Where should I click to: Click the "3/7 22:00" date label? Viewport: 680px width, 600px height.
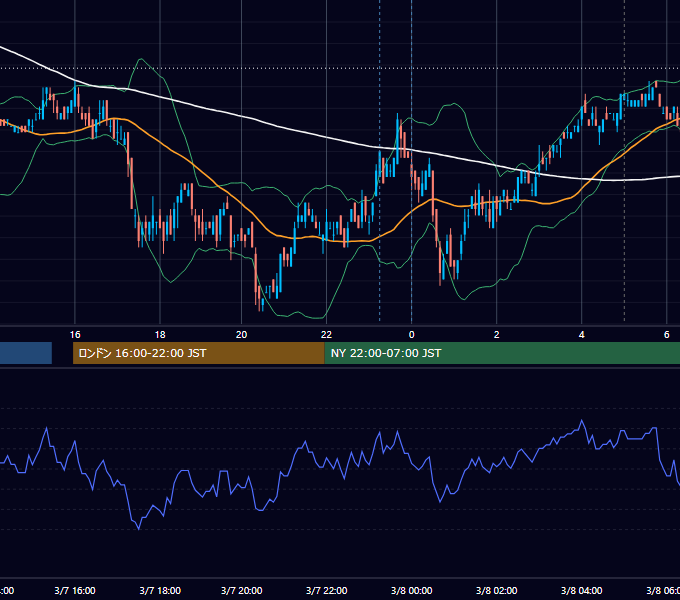pyautogui.click(x=327, y=590)
